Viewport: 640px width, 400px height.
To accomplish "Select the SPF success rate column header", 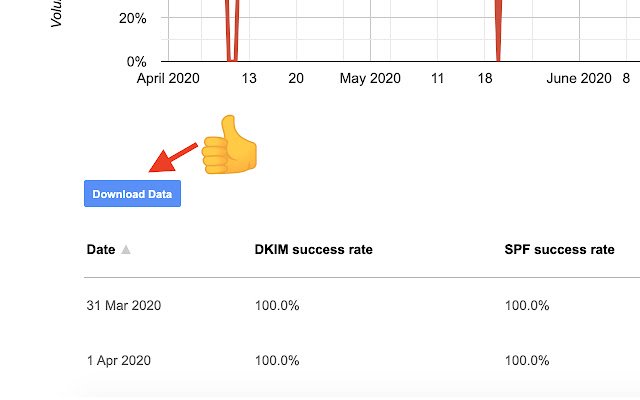I will pyautogui.click(x=559, y=250).
